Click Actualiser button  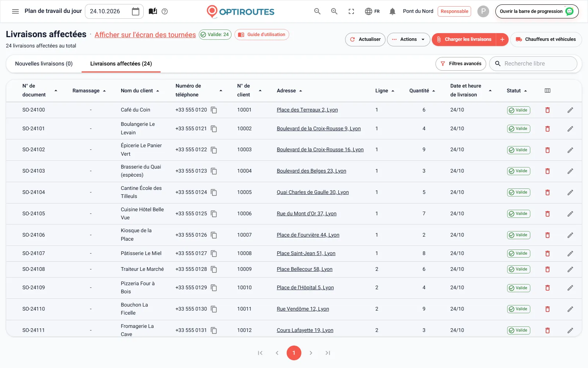pyautogui.click(x=365, y=39)
